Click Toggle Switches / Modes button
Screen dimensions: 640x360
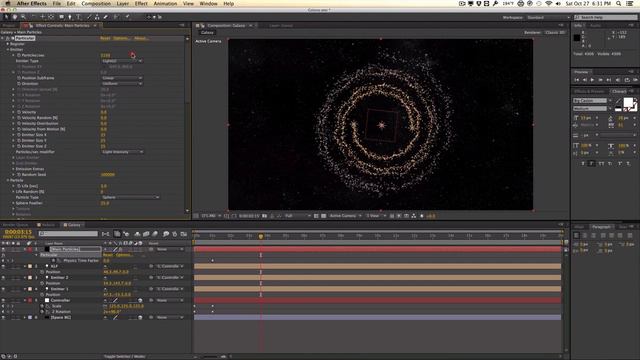pyautogui.click(x=124, y=356)
